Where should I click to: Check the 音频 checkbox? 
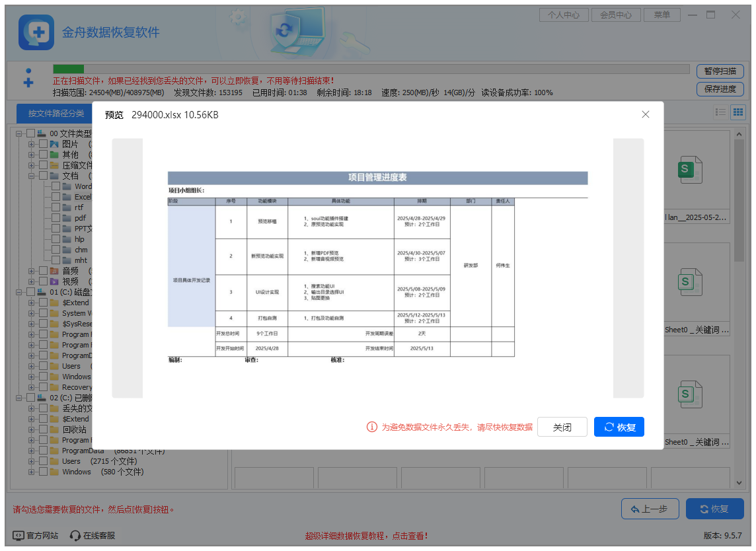44,271
